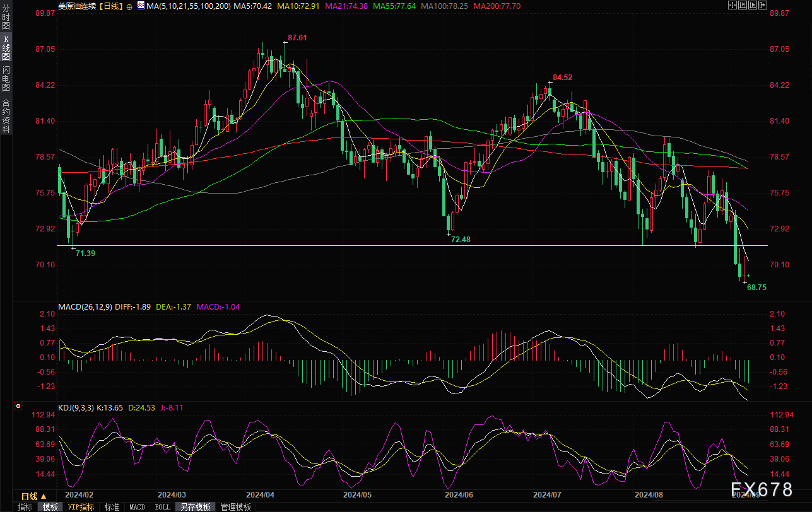Select the BOLL indicator template
812x512 pixels.
[162, 507]
